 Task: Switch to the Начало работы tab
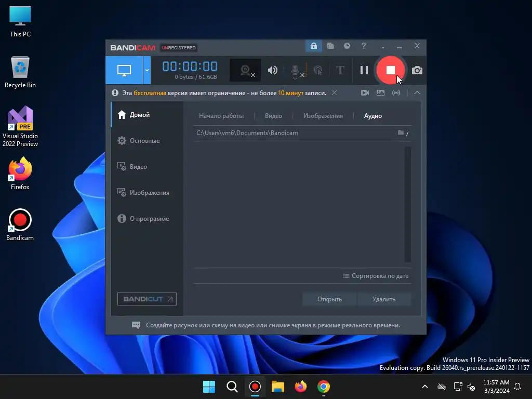221,116
